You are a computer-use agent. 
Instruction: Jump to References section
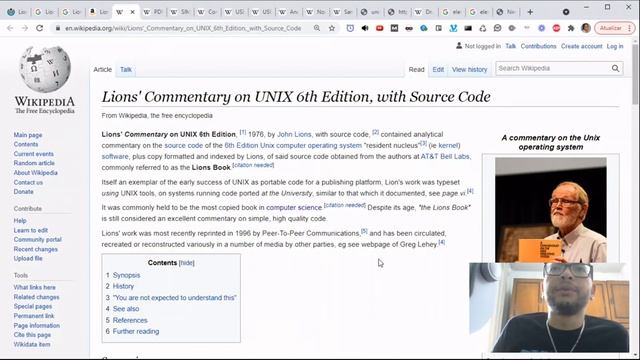pyautogui.click(x=130, y=320)
